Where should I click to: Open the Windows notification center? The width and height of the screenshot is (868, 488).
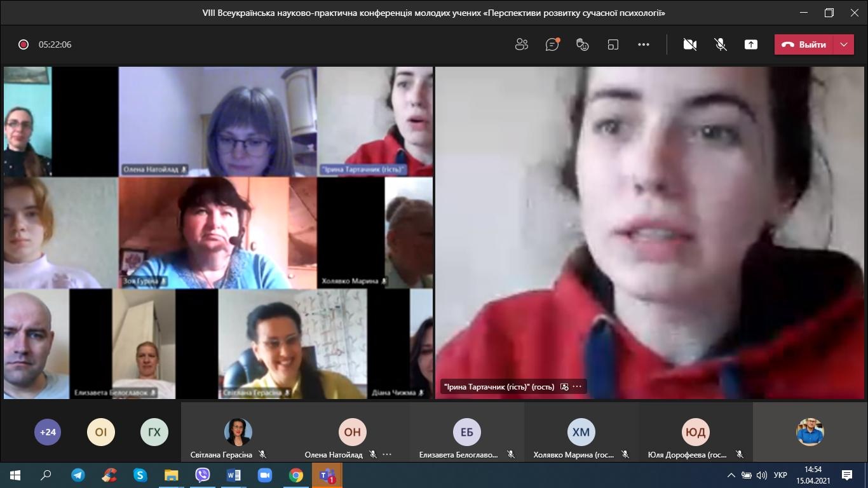tap(847, 475)
